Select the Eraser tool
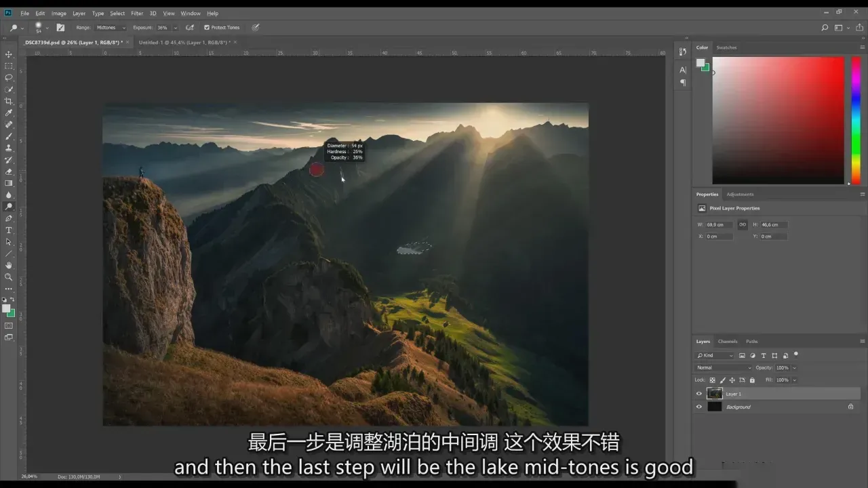This screenshot has height=488, width=868. point(9,171)
